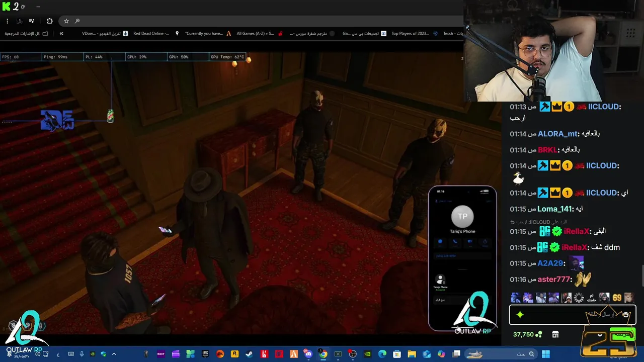Click the touch keyboard icon in system tray

click(x=71, y=354)
